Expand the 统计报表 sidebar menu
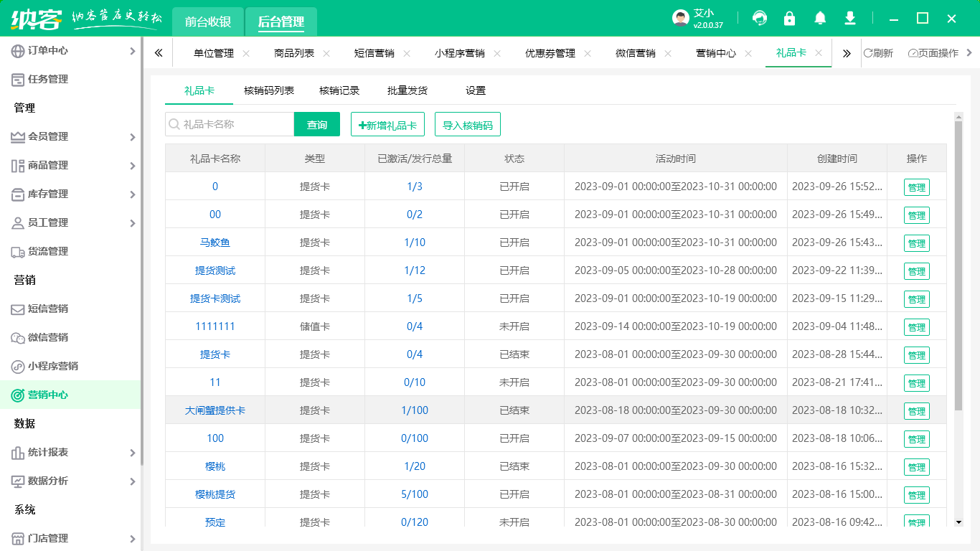 click(x=132, y=453)
